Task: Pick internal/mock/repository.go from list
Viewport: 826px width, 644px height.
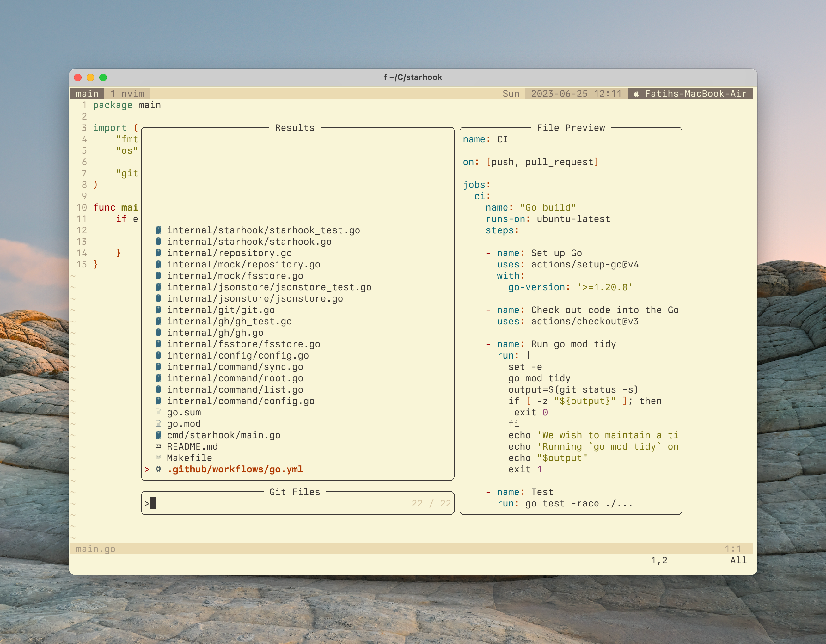Action: (243, 264)
